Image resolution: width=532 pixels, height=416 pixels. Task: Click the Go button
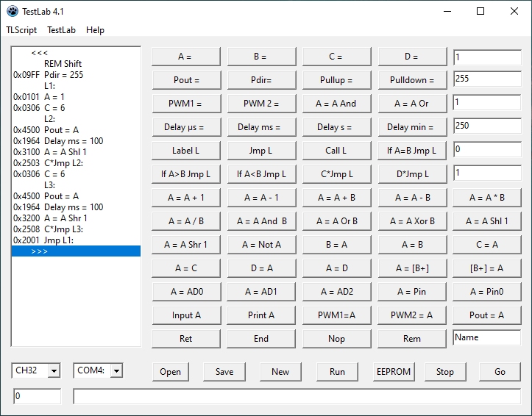pyautogui.click(x=500, y=371)
